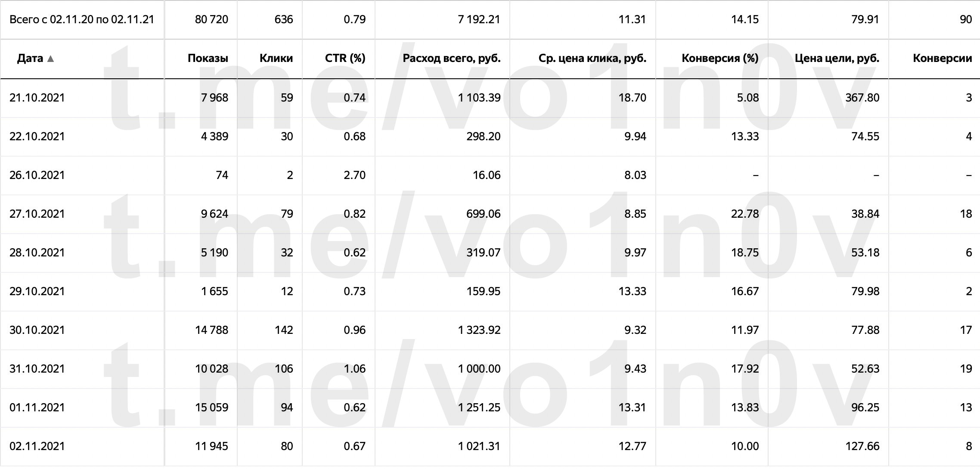Click Ср. цена клика, руб. header
The height and width of the screenshot is (469, 980).
(x=592, y=59)
